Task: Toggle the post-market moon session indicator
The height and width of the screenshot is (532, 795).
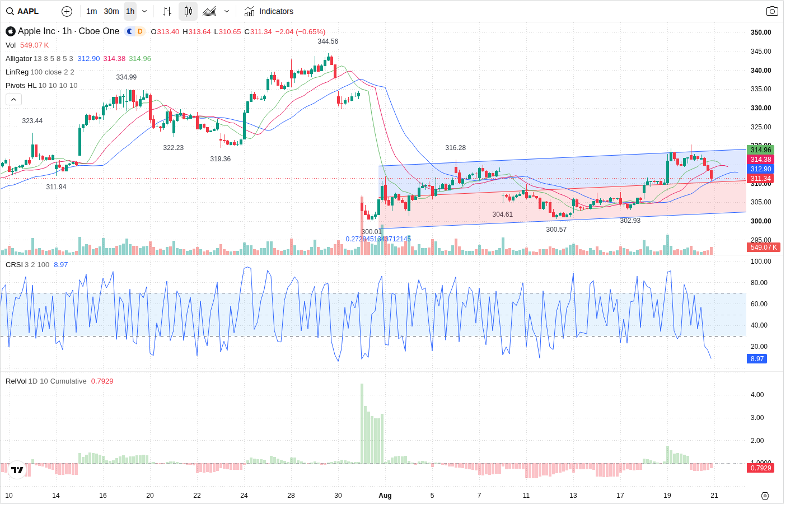Action: pos(129,31)
